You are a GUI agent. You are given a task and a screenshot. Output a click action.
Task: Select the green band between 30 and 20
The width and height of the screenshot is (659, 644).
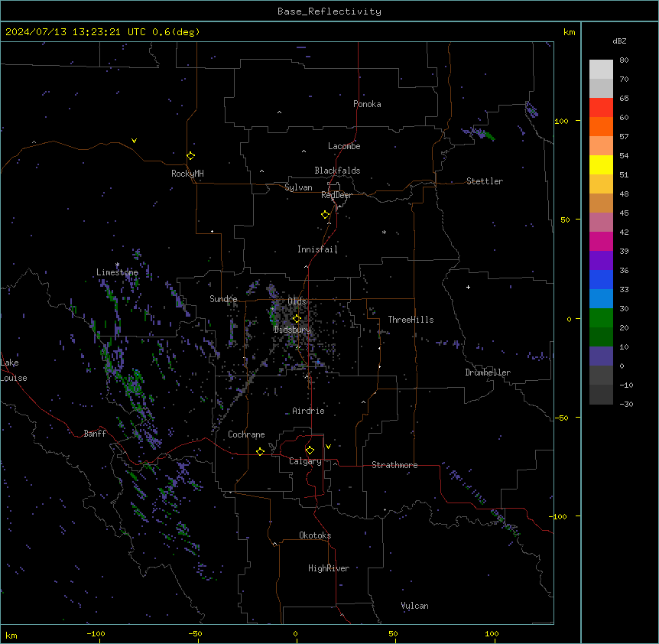(601, 318)
